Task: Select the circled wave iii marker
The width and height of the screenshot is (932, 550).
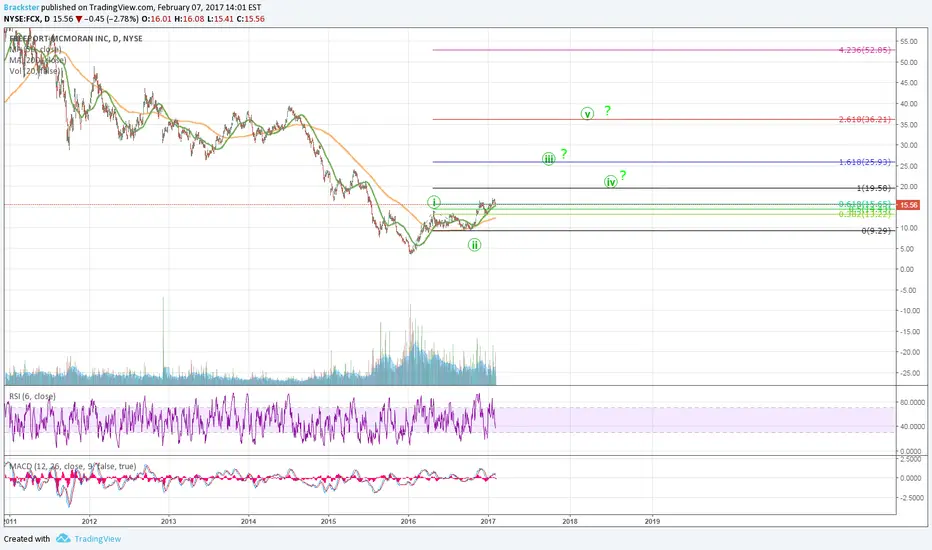Action: (x=548, y=159)
